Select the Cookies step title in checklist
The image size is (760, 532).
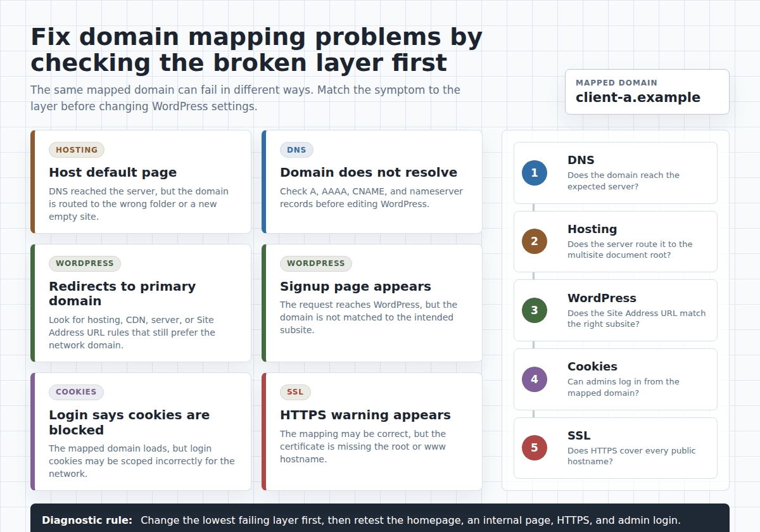point(592,367)
